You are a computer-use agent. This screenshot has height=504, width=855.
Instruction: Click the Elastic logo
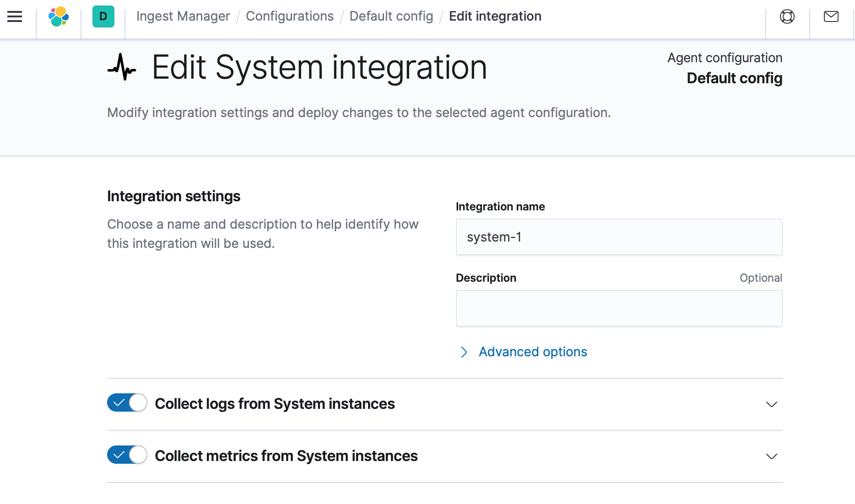tap(58, 16)
